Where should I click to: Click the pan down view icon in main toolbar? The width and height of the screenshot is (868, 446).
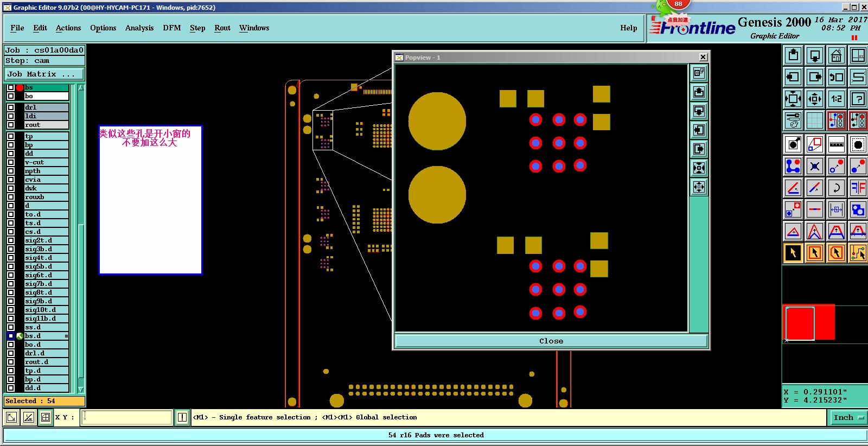815,55
